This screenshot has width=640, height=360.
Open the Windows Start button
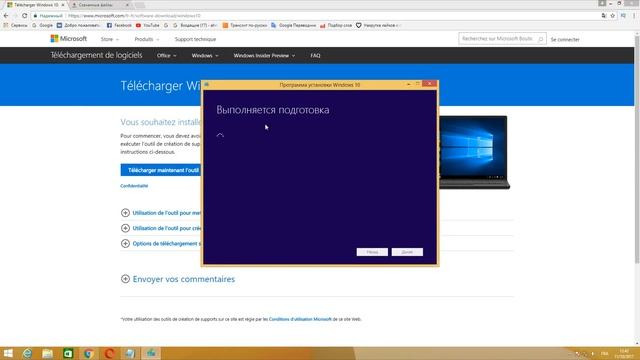point(8,353)
